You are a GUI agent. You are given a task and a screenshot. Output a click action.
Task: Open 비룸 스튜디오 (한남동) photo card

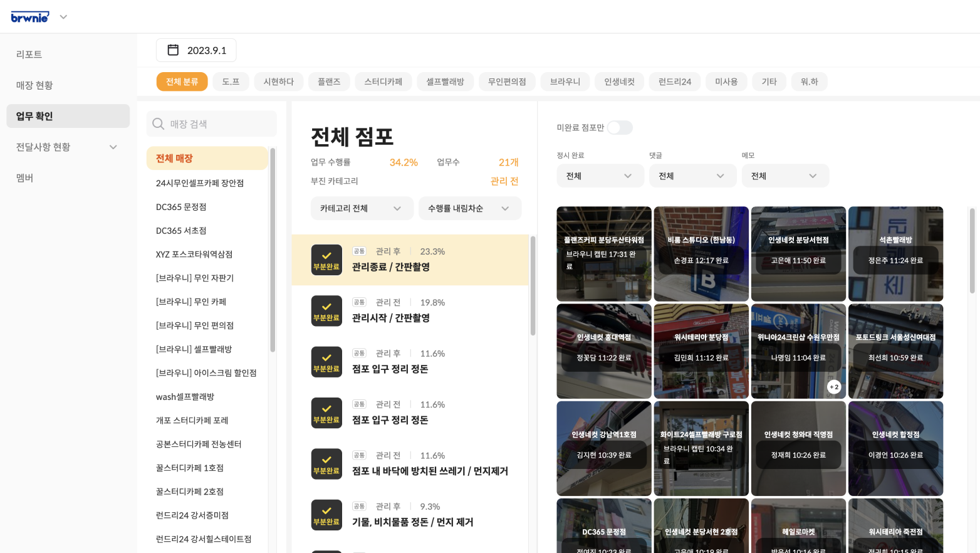[701, 254]
